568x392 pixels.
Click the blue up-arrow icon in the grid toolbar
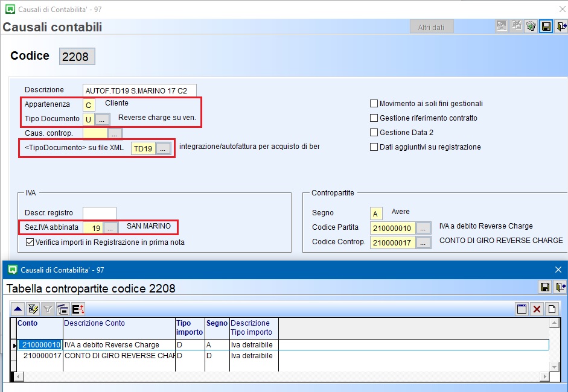pyautogui.click(x=18, y=309)
